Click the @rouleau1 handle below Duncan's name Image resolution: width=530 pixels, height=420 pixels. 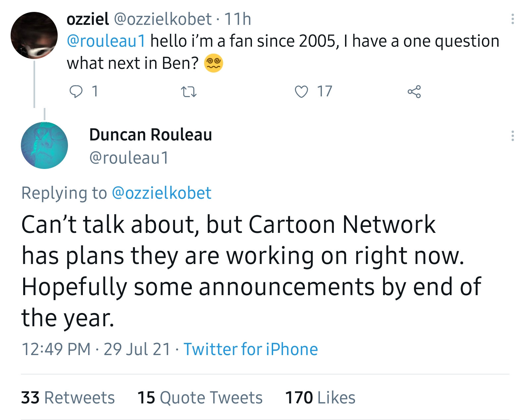[x=129, y=158]
